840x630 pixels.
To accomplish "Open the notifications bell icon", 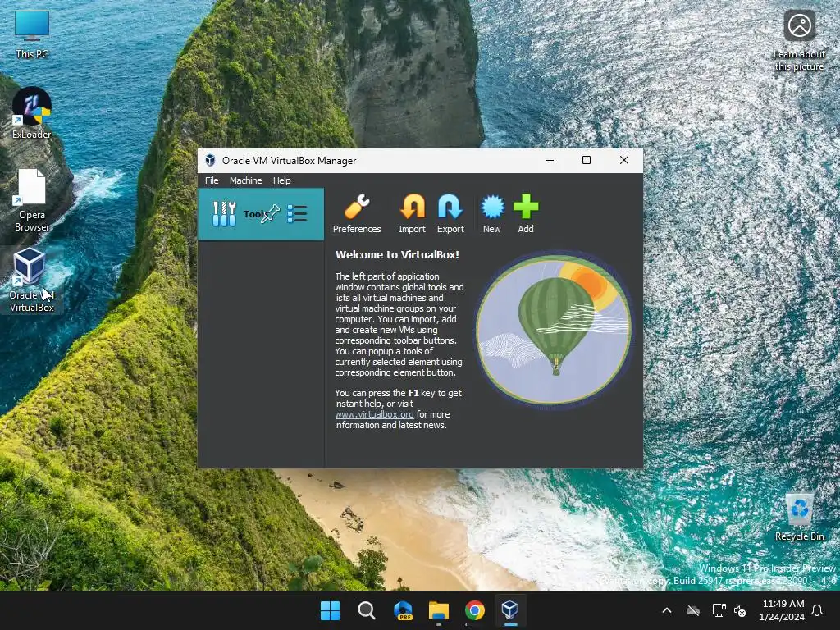I will click(818, 610).
